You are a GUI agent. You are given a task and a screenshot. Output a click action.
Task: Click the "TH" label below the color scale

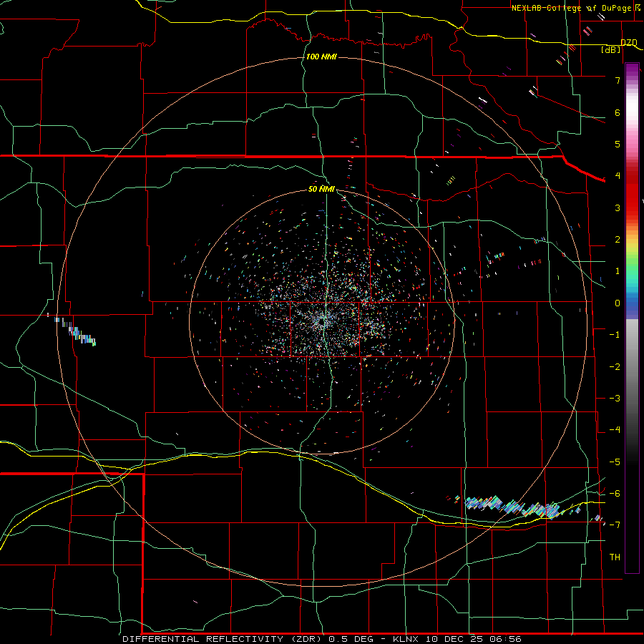coord(615,557)
